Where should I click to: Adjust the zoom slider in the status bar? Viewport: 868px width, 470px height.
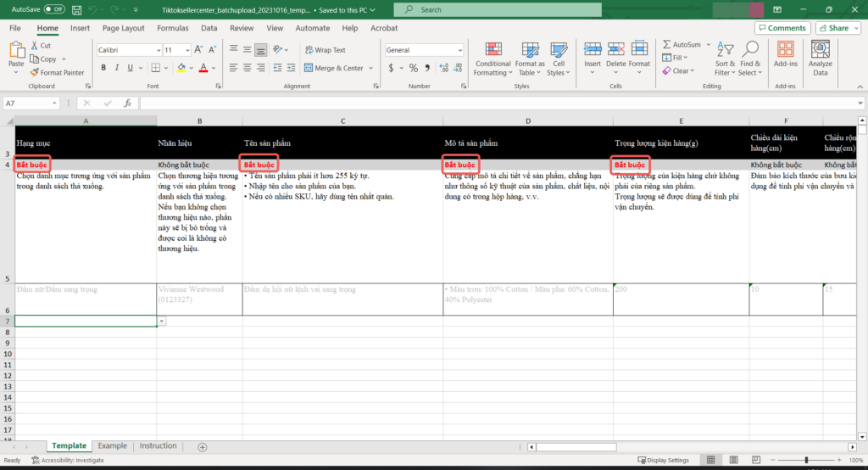click(806, 460)
